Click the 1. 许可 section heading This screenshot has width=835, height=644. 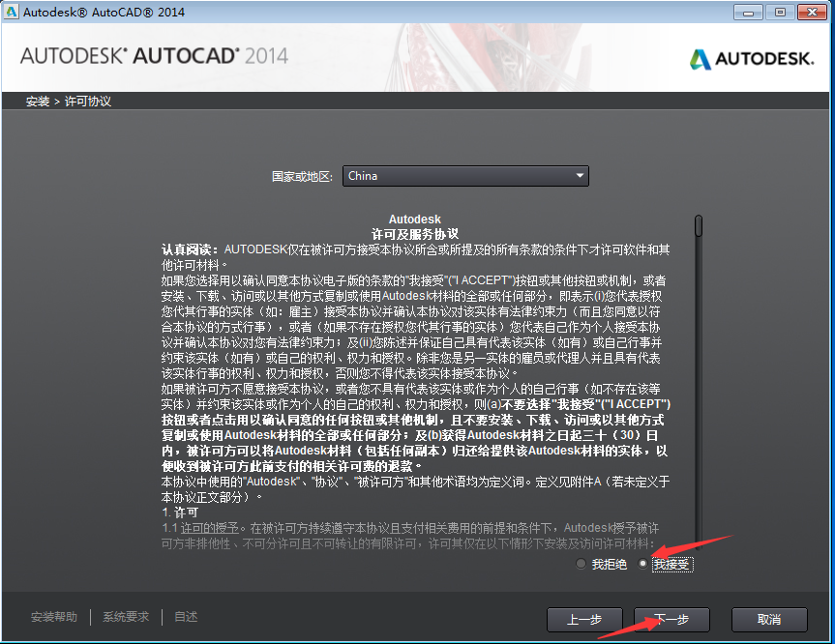pos(179,512)
